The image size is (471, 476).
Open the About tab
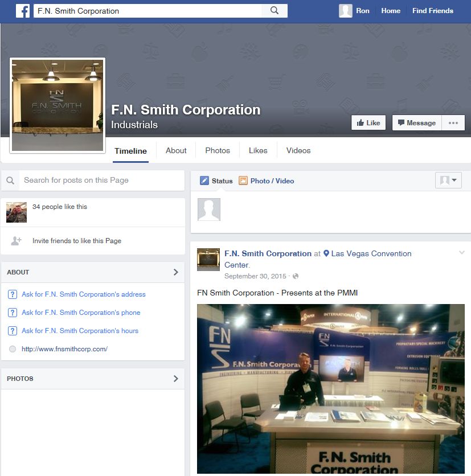coord(176,150)
